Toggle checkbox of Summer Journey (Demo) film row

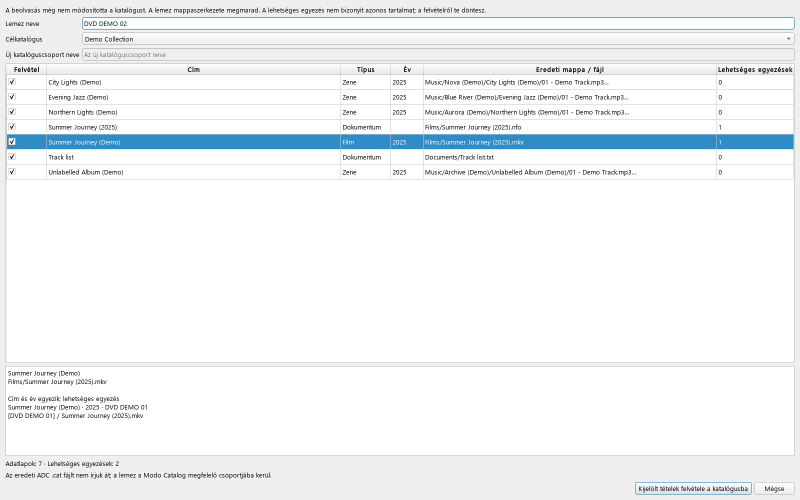click(x=12, y=142)
